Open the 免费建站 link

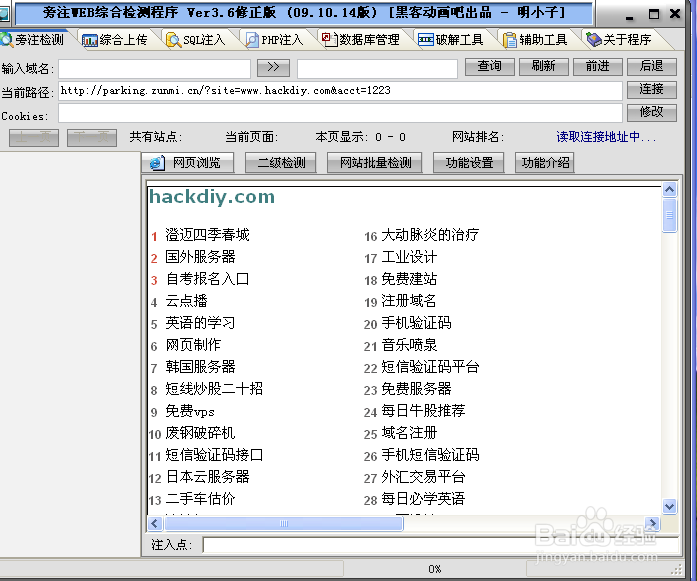pyautogui.click(x=409, y=279)
